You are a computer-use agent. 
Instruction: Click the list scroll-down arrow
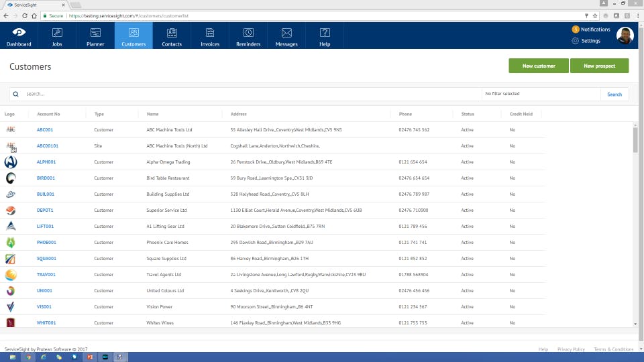click(x=635, y=324)
